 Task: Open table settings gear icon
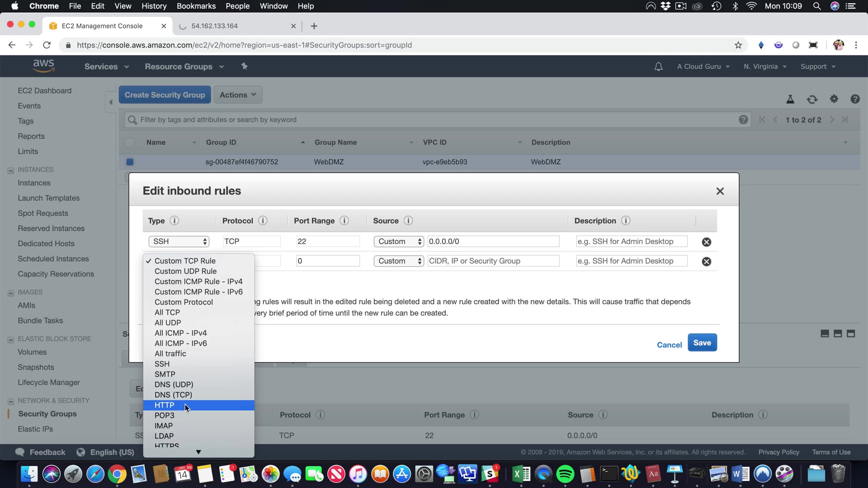point(834,99)
